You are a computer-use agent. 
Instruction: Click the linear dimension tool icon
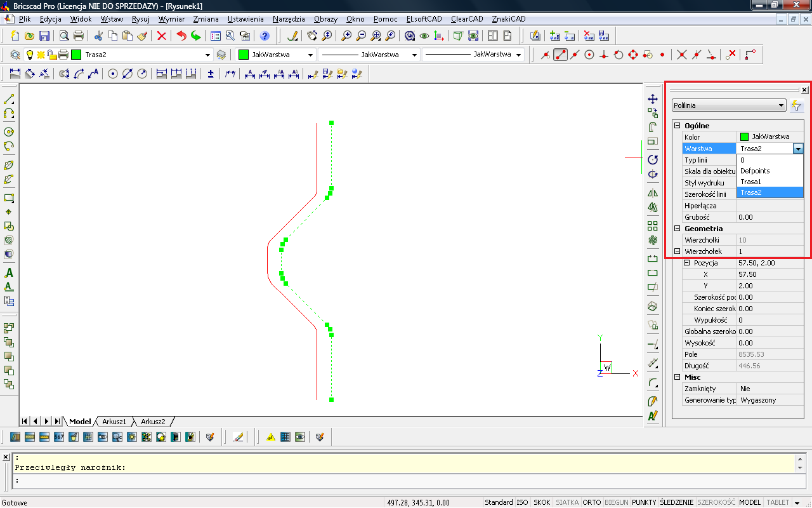[15, 74]
